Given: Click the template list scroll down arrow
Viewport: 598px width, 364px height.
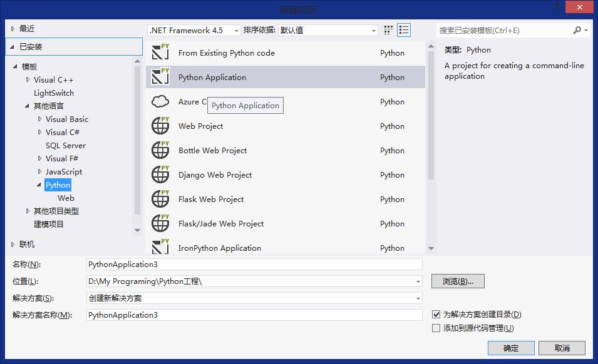Looking at the screenshot, I should click(x=431, y=249).
